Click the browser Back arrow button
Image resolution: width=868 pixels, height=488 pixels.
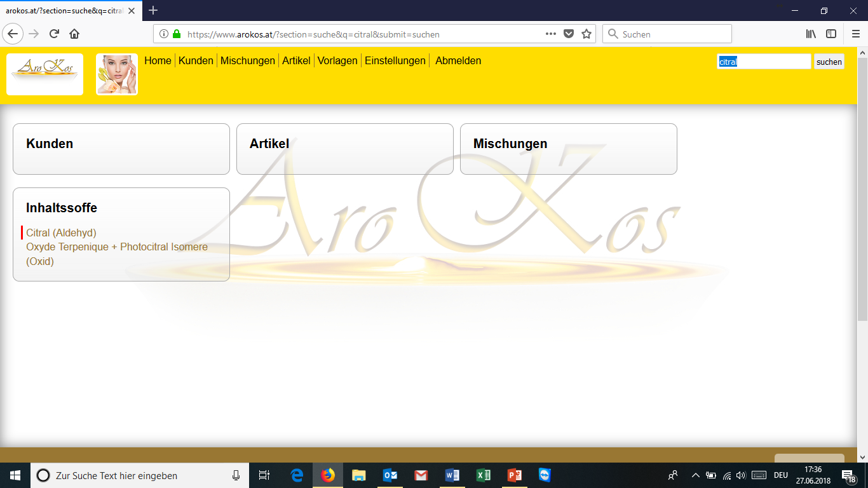[x=13, y=34]
